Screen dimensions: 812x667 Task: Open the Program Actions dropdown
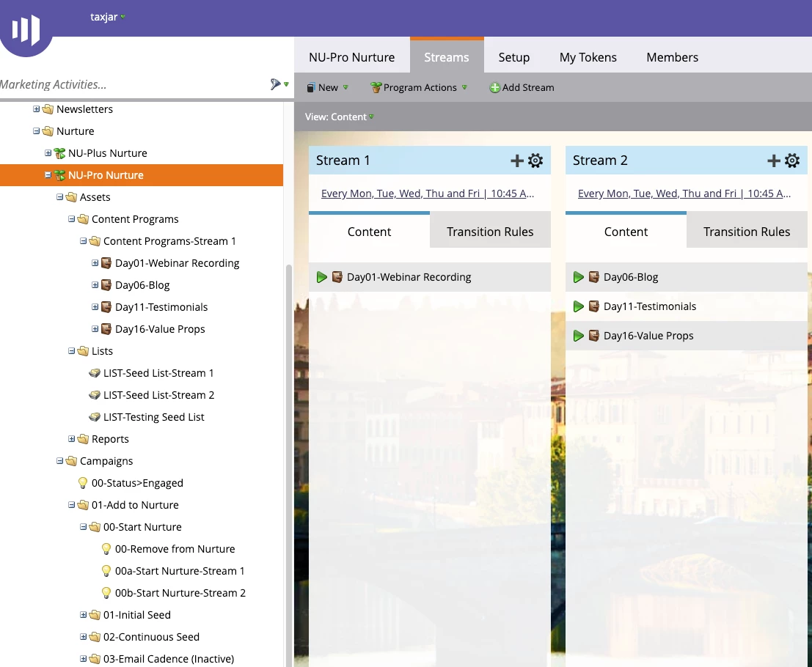pyautogui.click(x=419, y=88)
